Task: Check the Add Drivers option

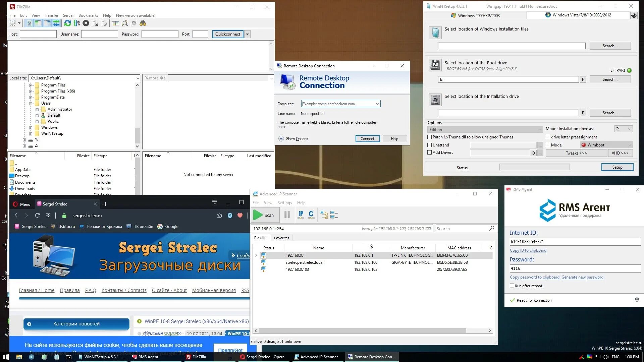Action: 429,153
